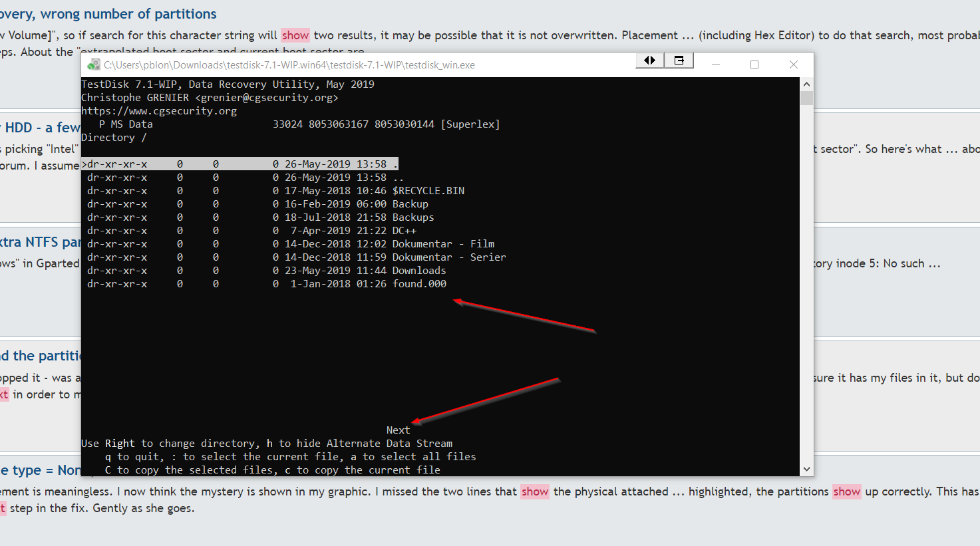Screen dimensions: 980x546
Task: Click the console scrollbar thumb
Action: [806, 98]
